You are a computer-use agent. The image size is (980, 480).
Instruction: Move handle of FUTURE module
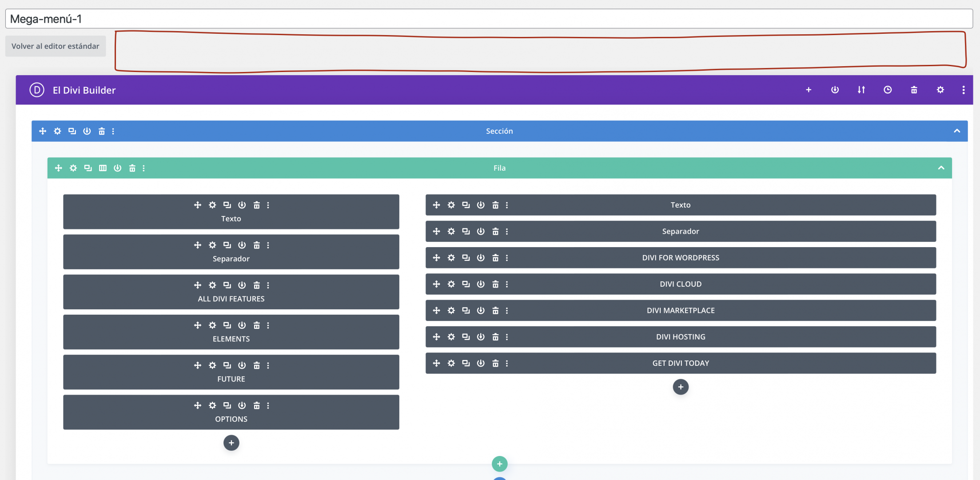pos(198,365)
